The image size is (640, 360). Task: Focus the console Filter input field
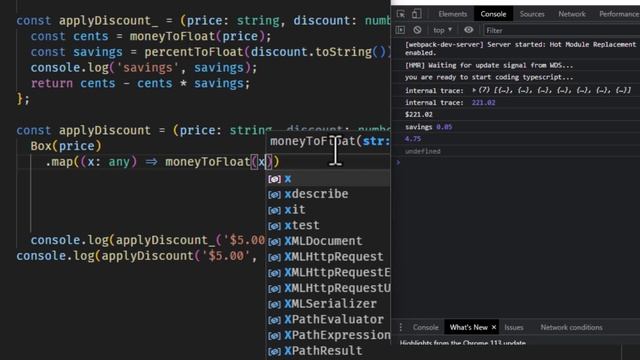point(562,30)
